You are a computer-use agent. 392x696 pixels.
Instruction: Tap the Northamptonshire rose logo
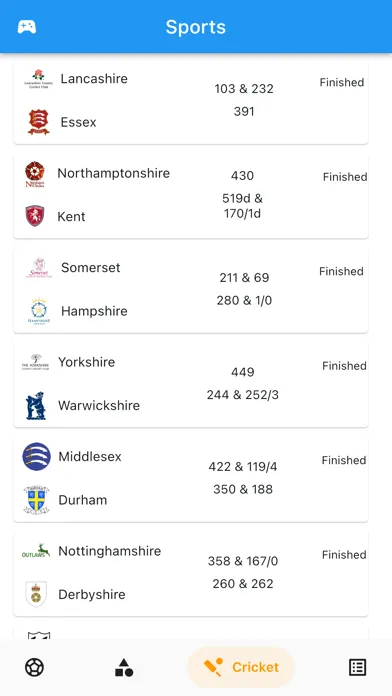click(x=35, y=174)
